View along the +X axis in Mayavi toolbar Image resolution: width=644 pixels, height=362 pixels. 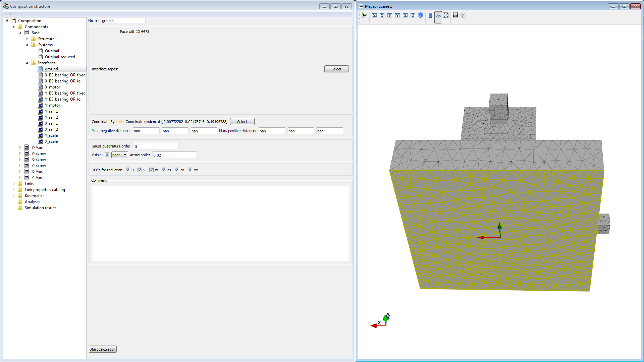point(382,15)
